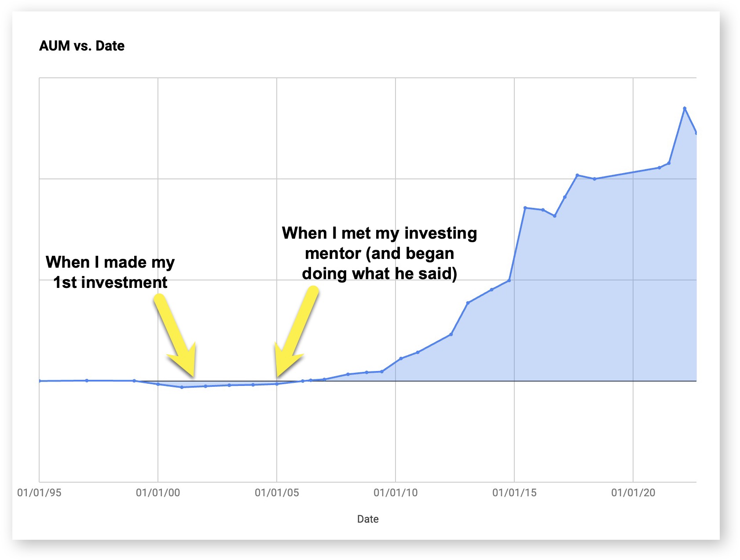
Task: Click the lowest data point below baseline
Action: (182, 387)
